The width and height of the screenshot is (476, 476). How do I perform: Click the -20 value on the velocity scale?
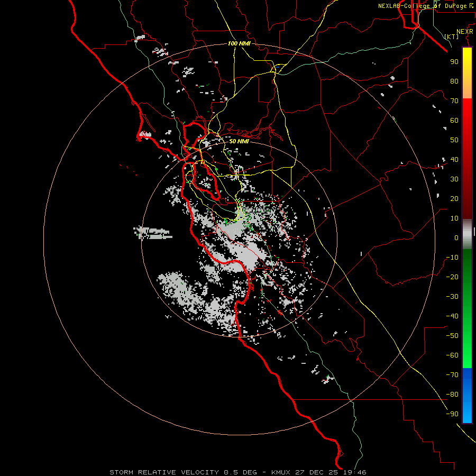point(452,277)
